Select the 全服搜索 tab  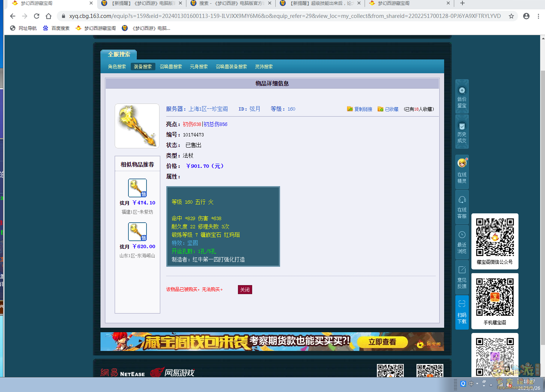click(x=119, y=55)
